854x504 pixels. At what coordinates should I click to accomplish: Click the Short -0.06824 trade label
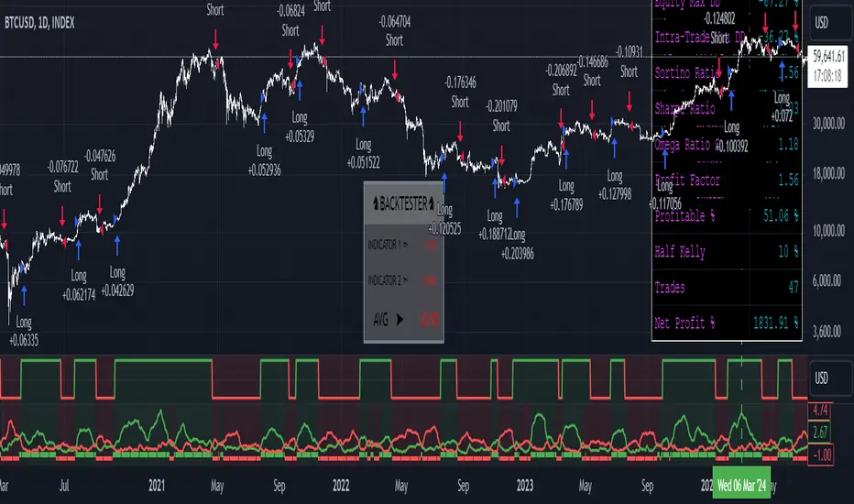(290, 21)
